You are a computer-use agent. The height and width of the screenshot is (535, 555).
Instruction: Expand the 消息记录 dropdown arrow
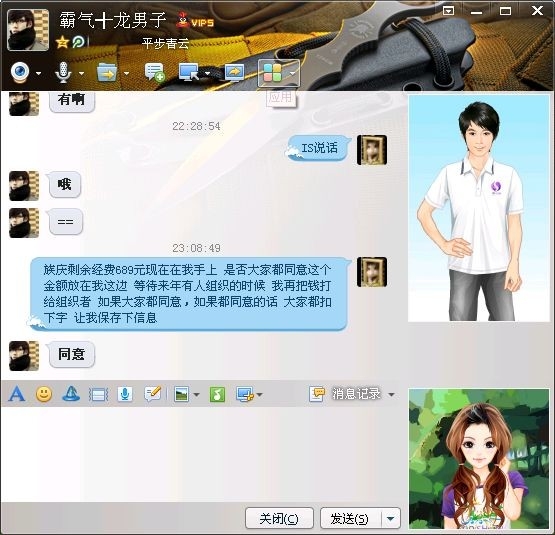point(391,394)
